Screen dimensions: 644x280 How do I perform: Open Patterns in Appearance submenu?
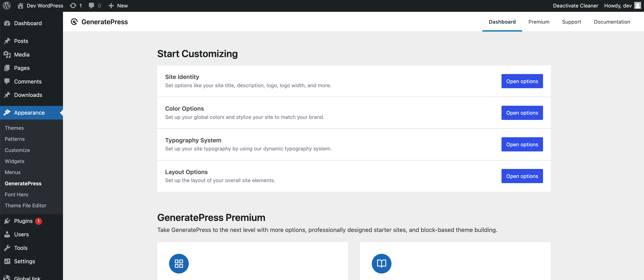click(15, 139)
